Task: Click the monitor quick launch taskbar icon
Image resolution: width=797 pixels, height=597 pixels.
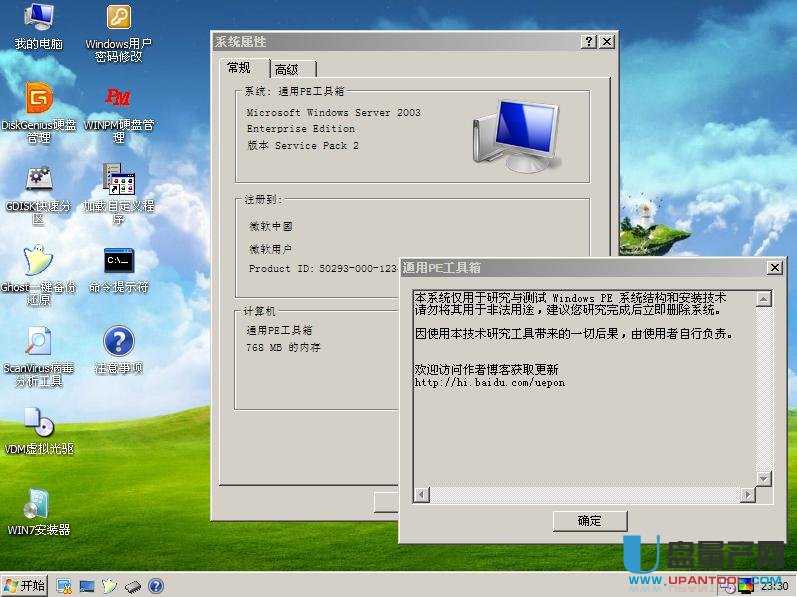Action: (x=87, y=587)
